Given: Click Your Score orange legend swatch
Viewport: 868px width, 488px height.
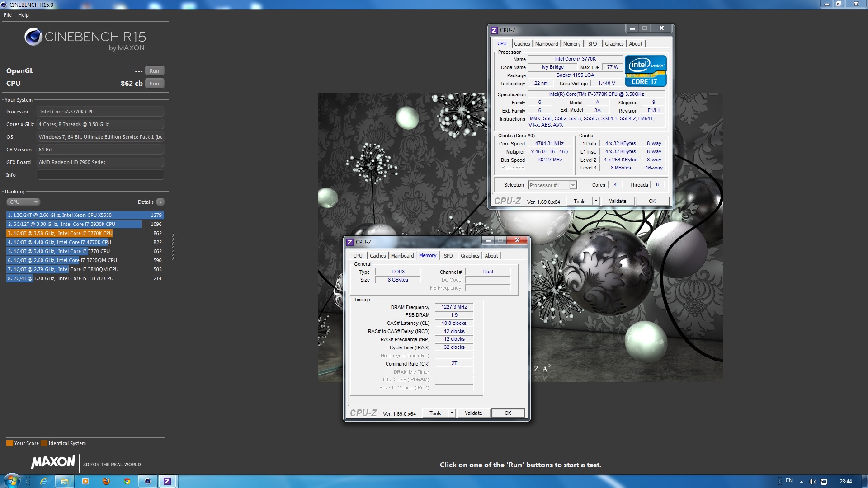Looking at the screenshot, I should coord(9,443).
